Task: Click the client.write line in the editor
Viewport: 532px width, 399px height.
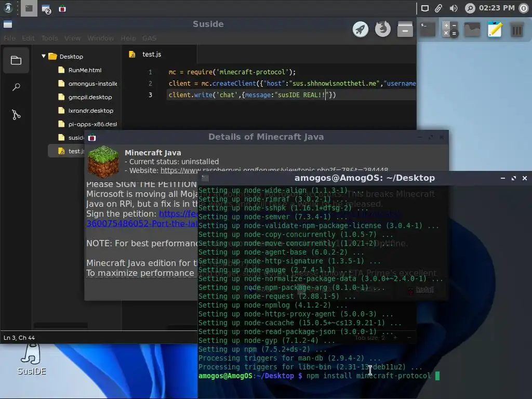Action: pos(252,95)
